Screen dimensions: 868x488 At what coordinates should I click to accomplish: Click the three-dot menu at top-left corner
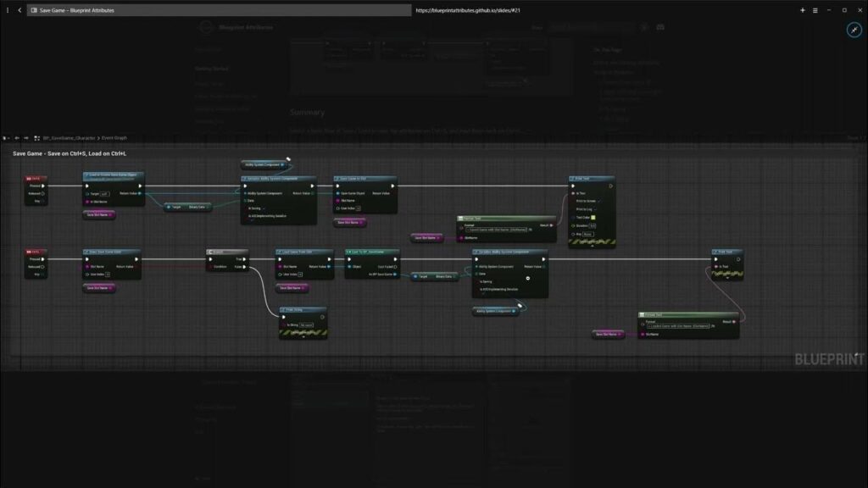click(6, 10)
